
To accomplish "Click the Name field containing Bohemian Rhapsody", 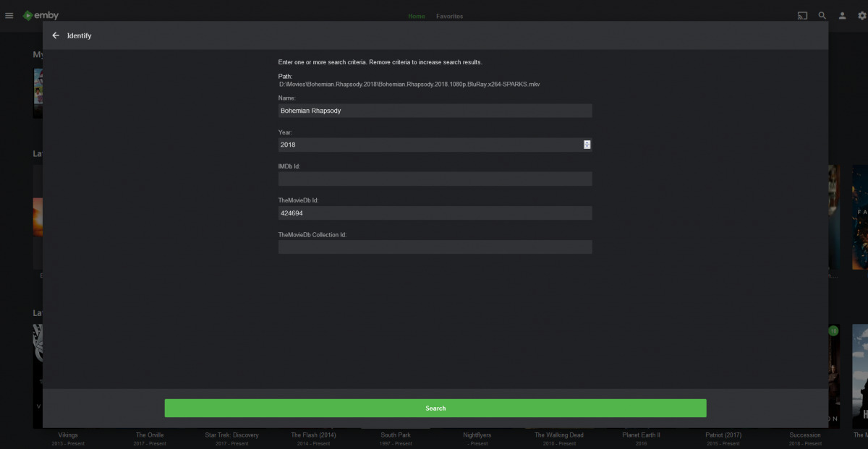I will point(435,111).
